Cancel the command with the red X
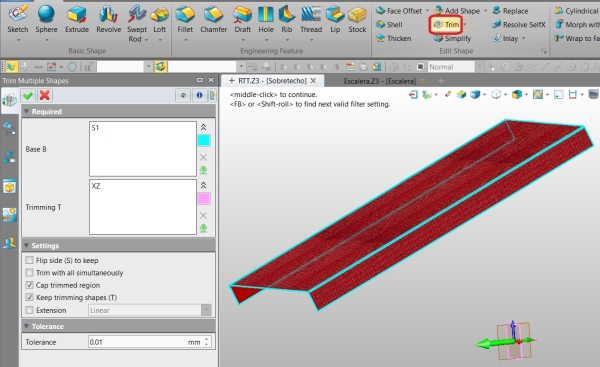Image resolution: width=600 pixels, height=367 pixels. [45, 96]
